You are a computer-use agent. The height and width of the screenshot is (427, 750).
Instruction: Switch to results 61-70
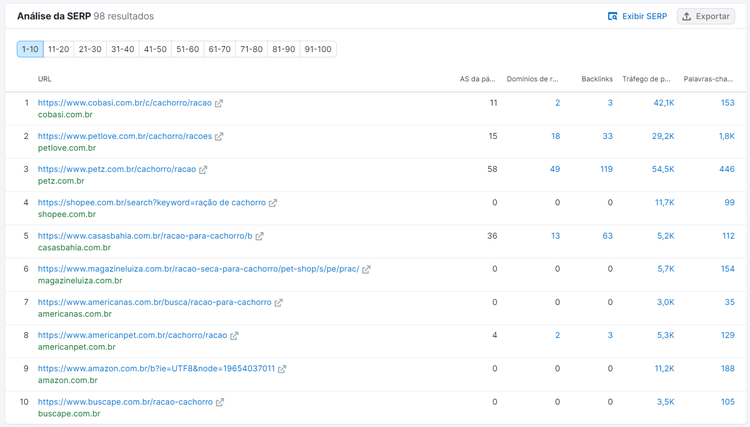pyautogui.click(x=220, y=49)
